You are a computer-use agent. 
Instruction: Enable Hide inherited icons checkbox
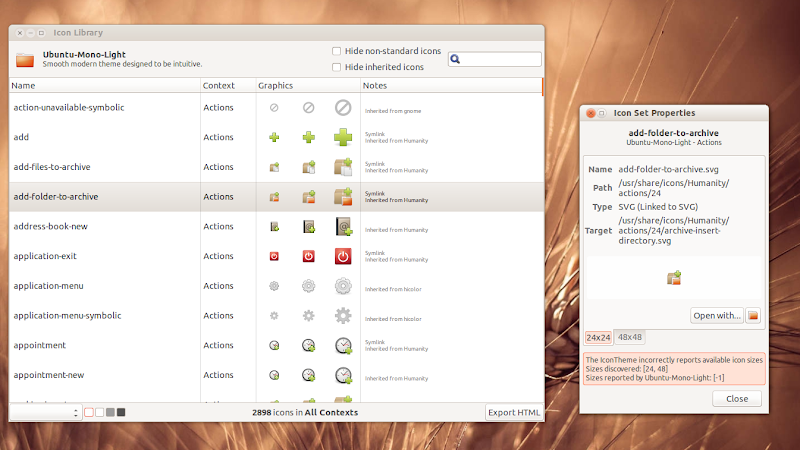336,67
